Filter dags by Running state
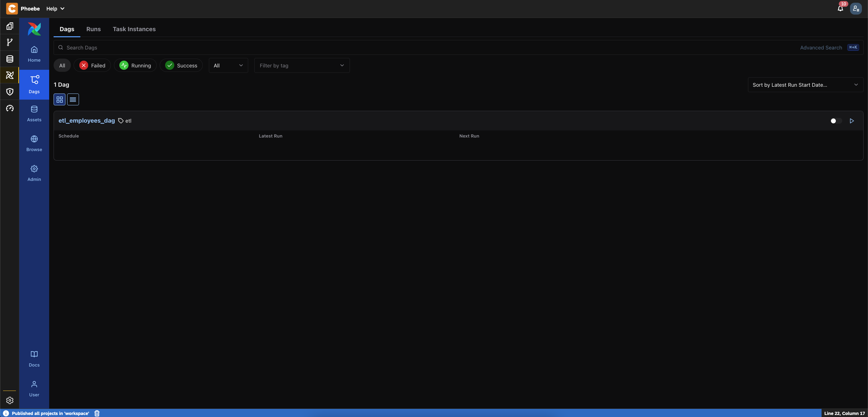This screenshot has height=417, width=868. tap(135, 66)
